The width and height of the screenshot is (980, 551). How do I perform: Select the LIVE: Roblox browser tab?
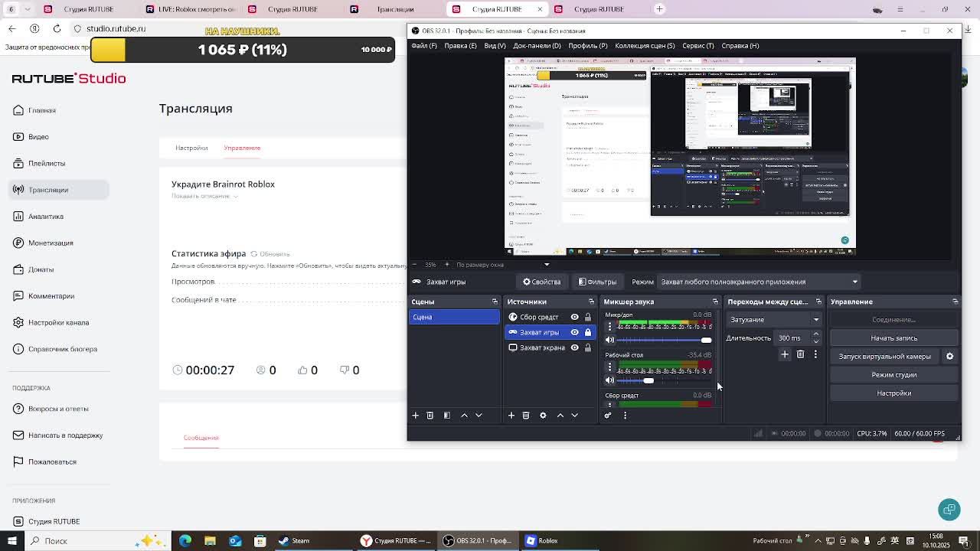pyautogui.click(x=191, y=9)
